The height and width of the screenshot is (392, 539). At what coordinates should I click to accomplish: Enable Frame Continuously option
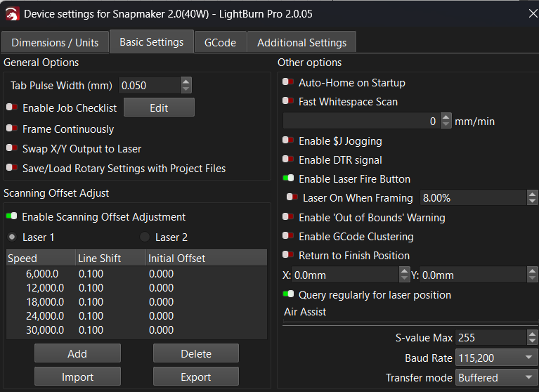pyautogui.click(x=12, y=129)
